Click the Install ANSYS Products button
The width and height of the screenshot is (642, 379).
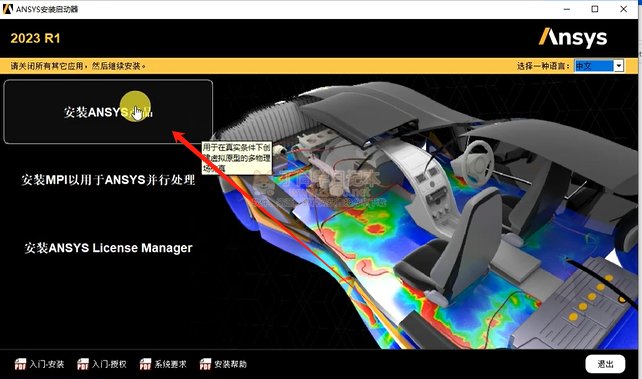[x=108, y=112]
